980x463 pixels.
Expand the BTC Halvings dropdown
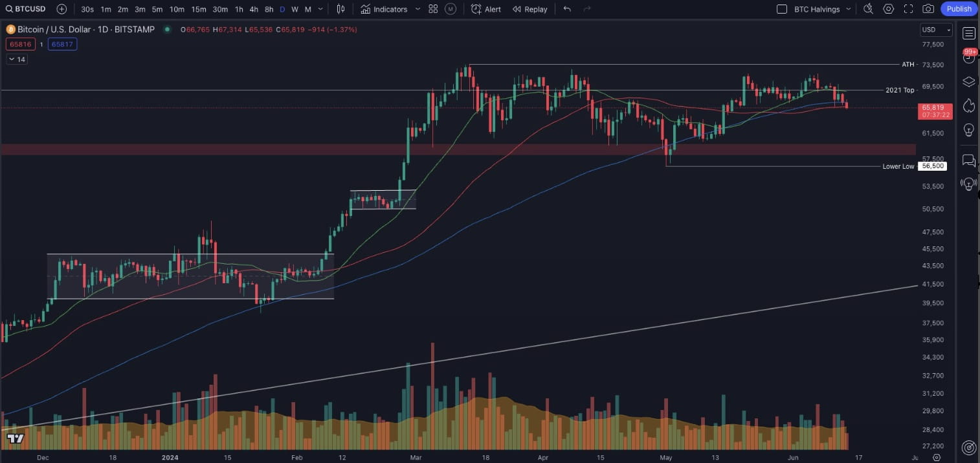click(848, 9)
